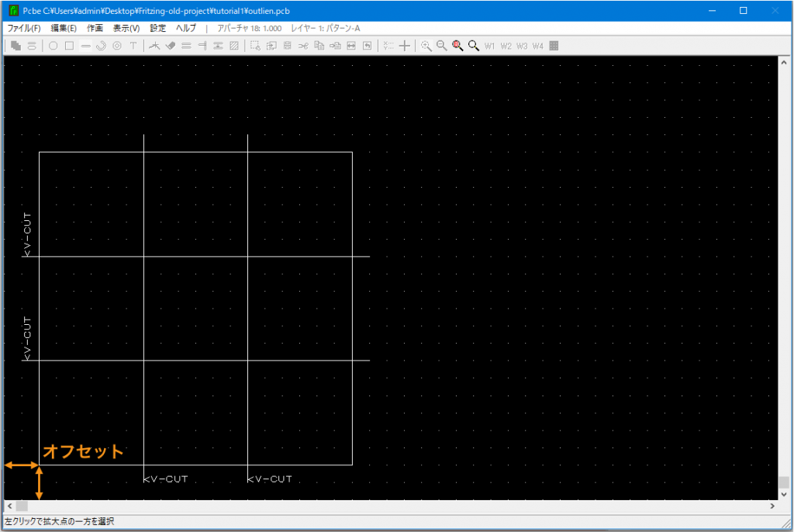Viewport: 794px width, 532px height.
Task: Open the 設定 menu
Action: pyautogui.click(x=158, y=29)
